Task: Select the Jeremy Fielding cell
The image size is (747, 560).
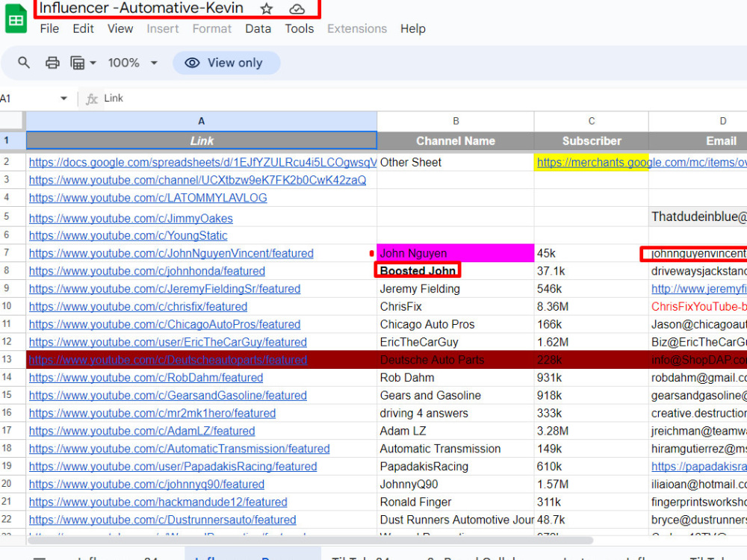Action: point(456,288)
